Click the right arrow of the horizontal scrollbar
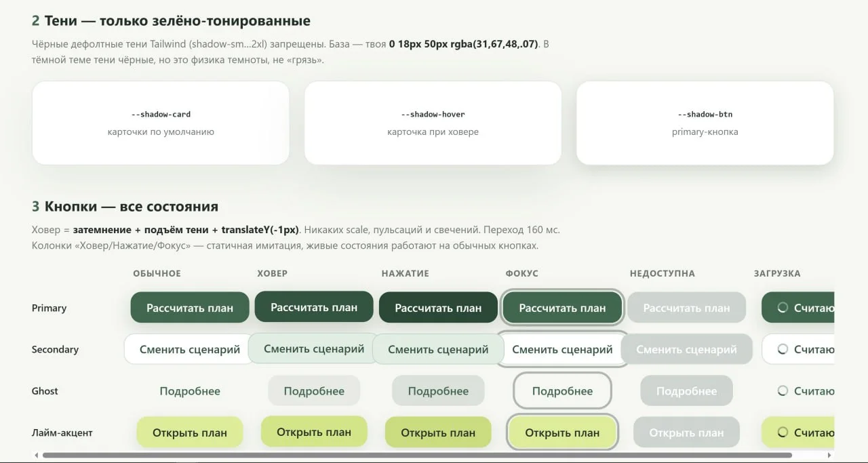The height and width of the screenshot is (463, 868). pyautogui.click(x=830, y=455)
